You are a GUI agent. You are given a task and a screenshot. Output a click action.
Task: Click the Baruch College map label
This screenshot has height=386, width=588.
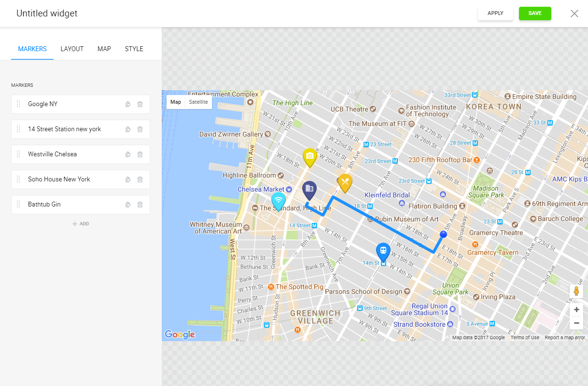tap(560, 219)
